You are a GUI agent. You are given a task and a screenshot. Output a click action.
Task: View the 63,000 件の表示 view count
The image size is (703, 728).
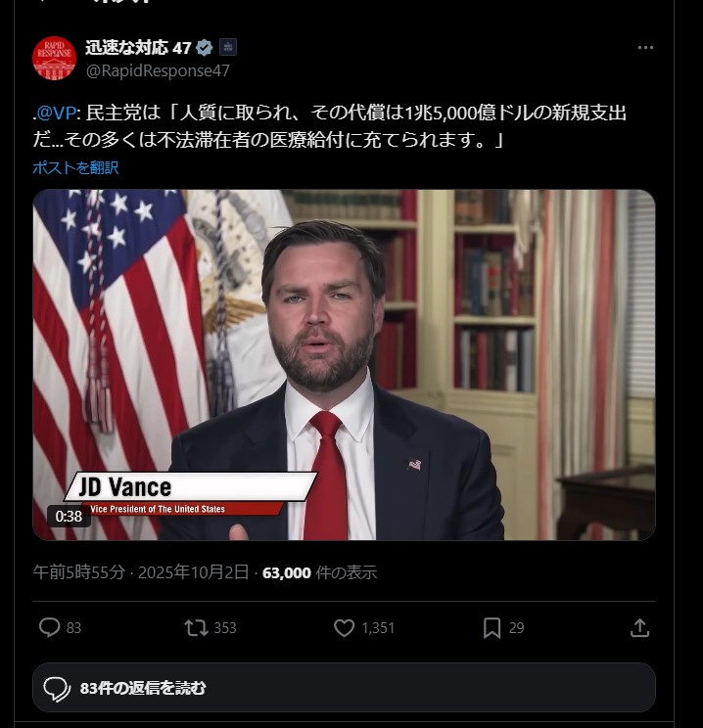click(x=319, y=572)
